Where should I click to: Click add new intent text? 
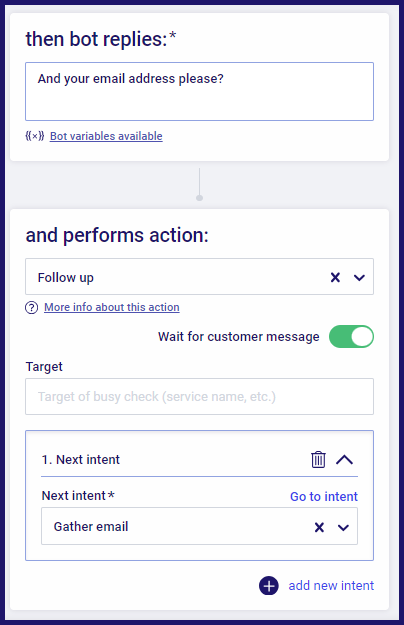click(331, 585)
